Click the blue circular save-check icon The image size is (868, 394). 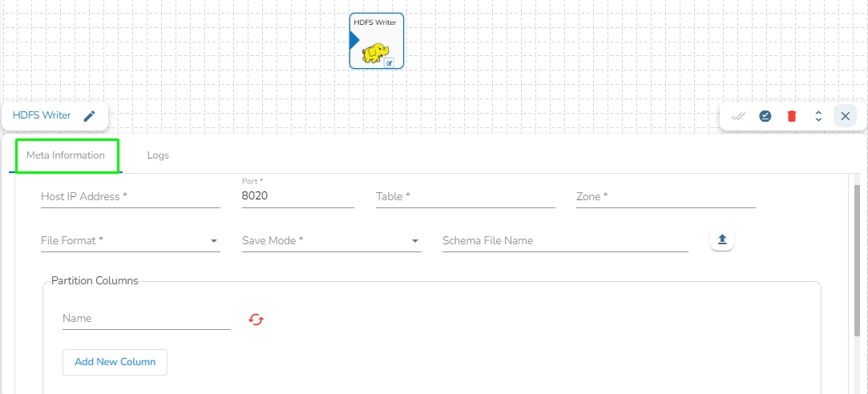(x=765, y=116)
